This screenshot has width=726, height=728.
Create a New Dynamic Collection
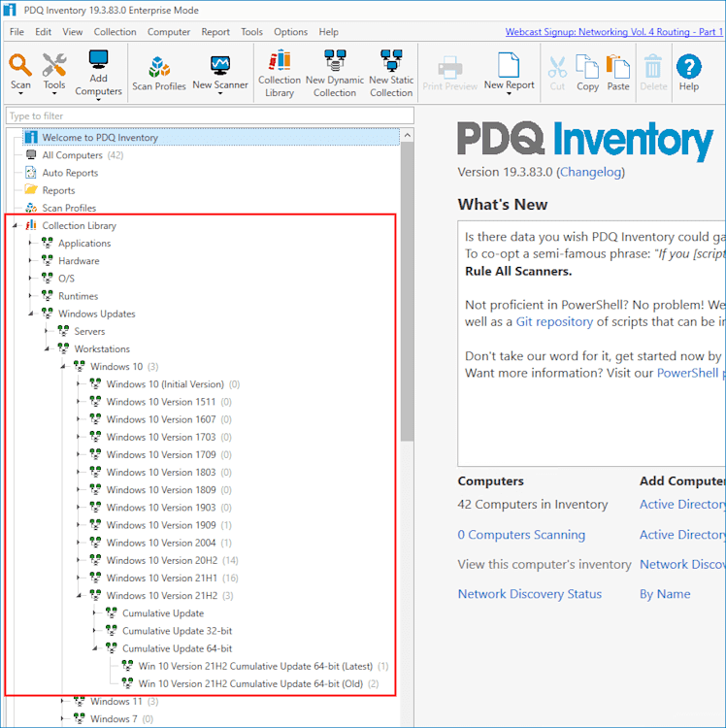335,74
